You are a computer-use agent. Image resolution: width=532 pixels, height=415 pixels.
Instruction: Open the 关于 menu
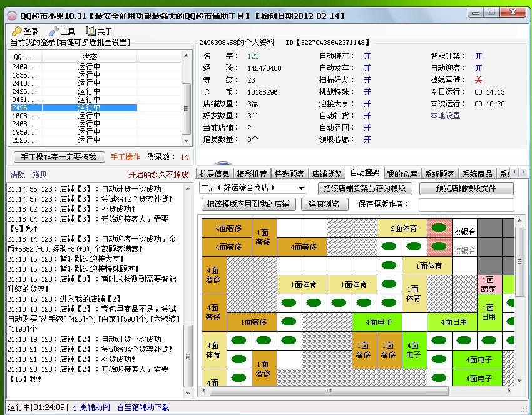pyautogui.click(x=99, y=31)
